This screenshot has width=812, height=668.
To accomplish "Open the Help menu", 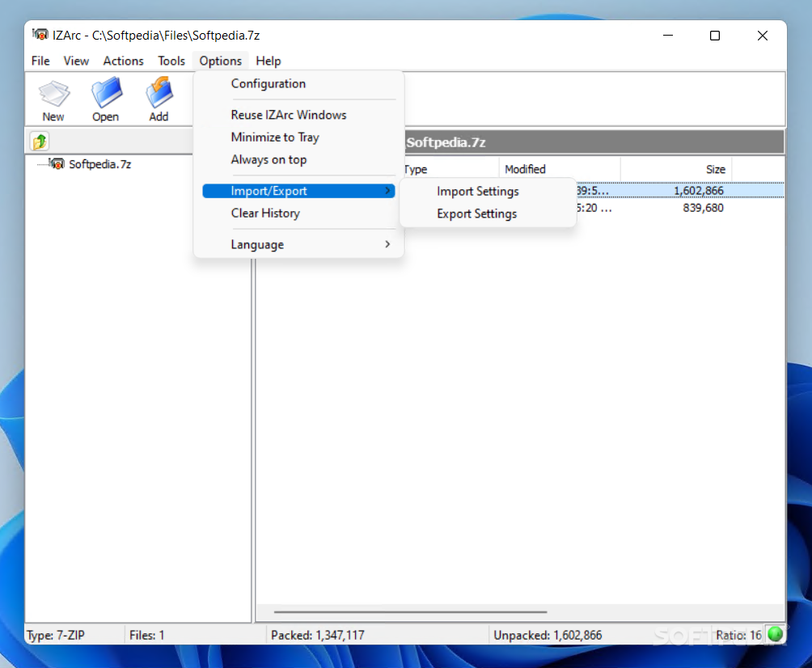I will click(269, 61).
